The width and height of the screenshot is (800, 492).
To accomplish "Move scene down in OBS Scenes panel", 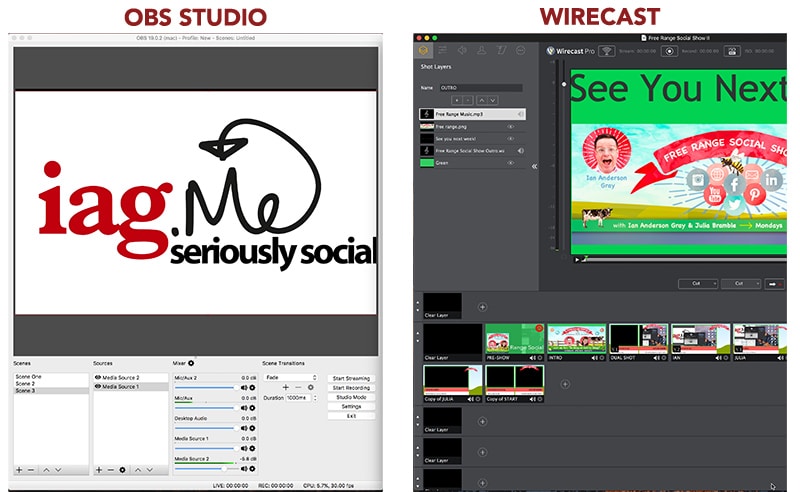I will tap(58, 470).
